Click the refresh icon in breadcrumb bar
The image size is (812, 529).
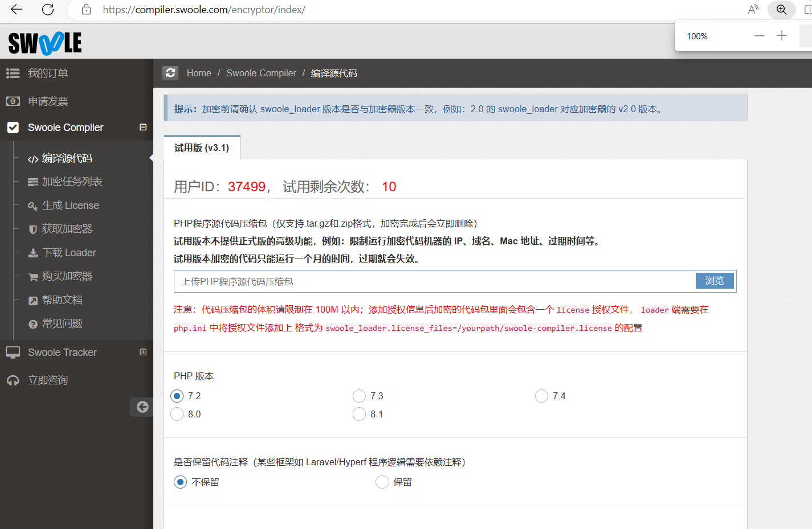[x=170, y=73]
